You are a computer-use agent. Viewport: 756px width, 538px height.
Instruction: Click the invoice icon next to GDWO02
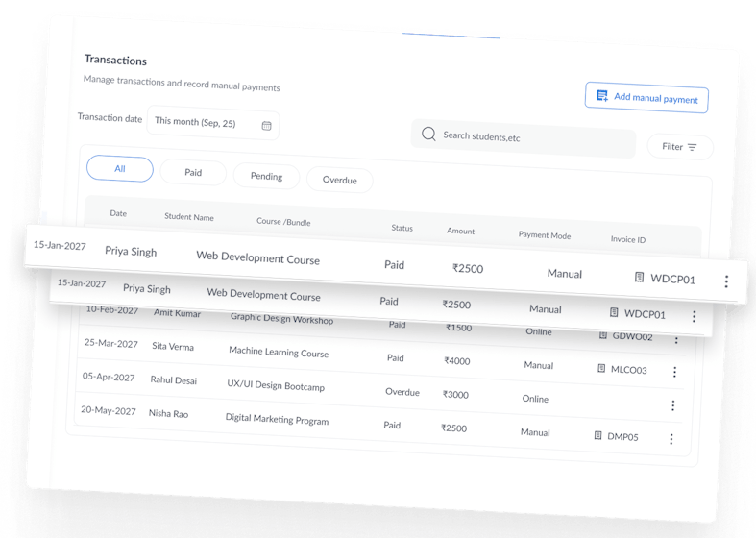(602, 335)
